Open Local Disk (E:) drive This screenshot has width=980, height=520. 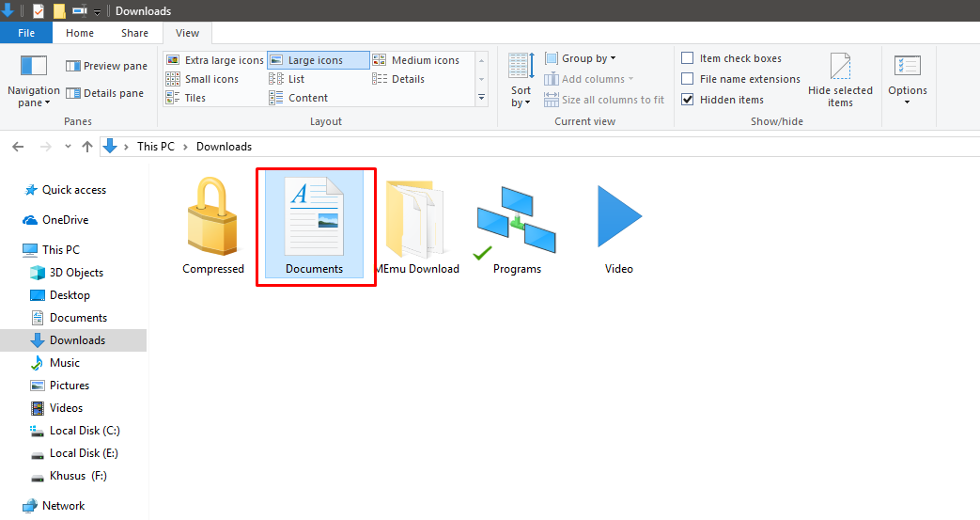pos(74,452)
